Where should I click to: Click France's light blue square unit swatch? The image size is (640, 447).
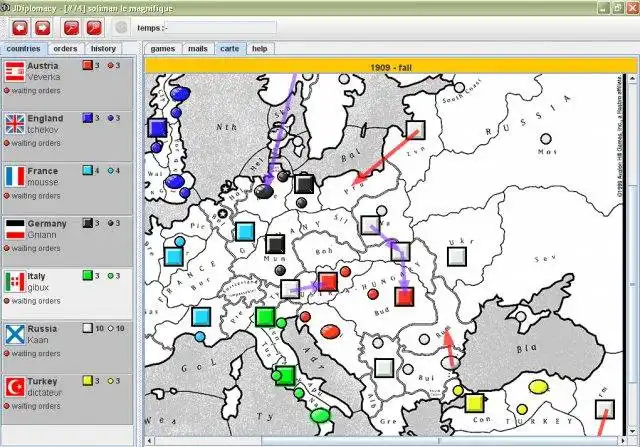coord(88,171)
